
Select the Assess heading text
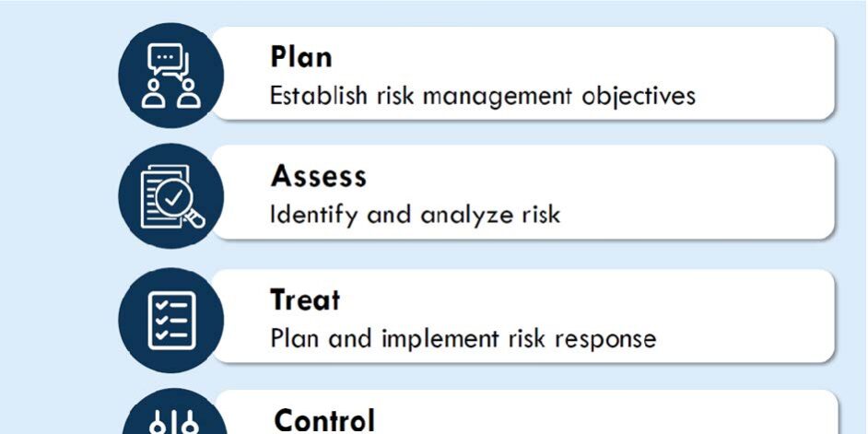pos(319,176)
